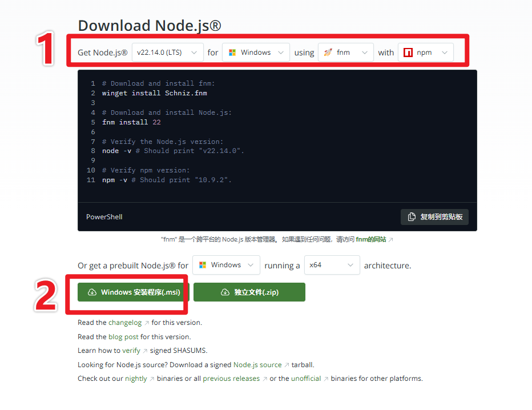
Task: Click the external link arrow after previous releases
Action: coord(265,379)
